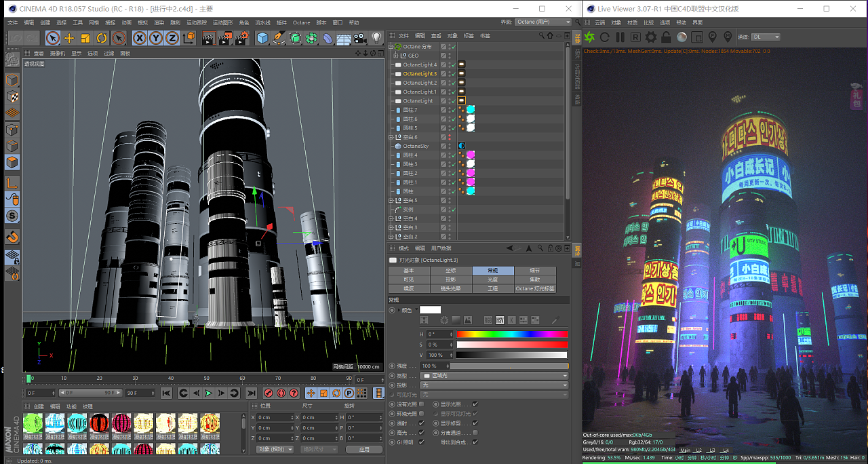Render the active view
Screen dimensions: 868x464
point(208,38)
